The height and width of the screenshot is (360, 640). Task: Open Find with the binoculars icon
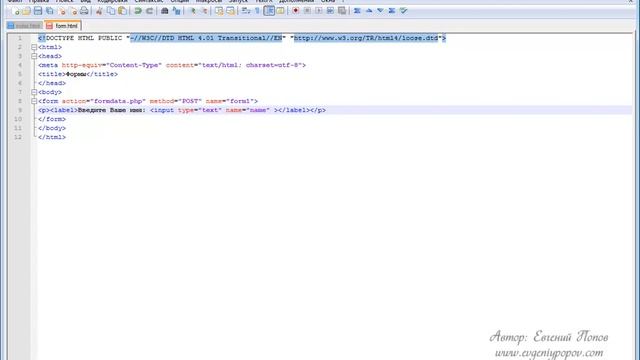coord(164,11)
